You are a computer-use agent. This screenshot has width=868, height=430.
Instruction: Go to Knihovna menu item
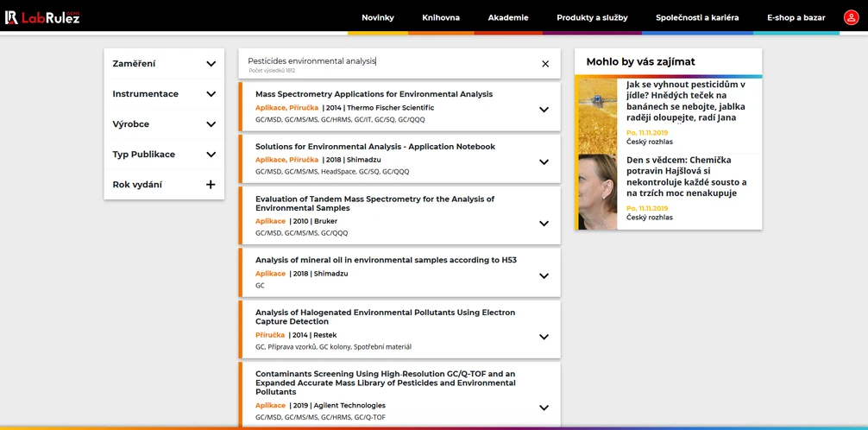click(x=441, y=17)
